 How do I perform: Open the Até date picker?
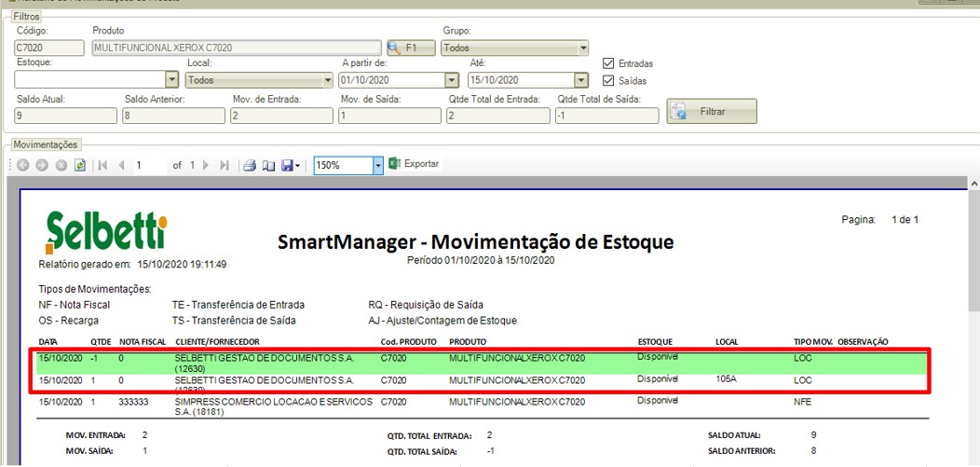(x=581, y=80)
